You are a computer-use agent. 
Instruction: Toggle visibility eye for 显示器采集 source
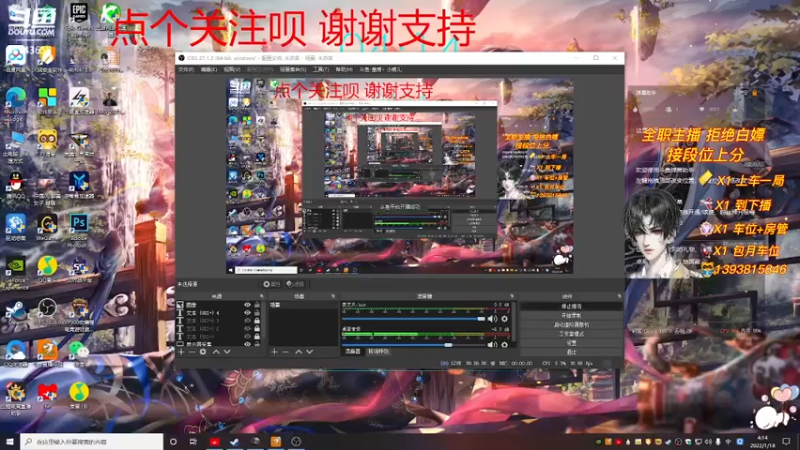tap(247, 344)
